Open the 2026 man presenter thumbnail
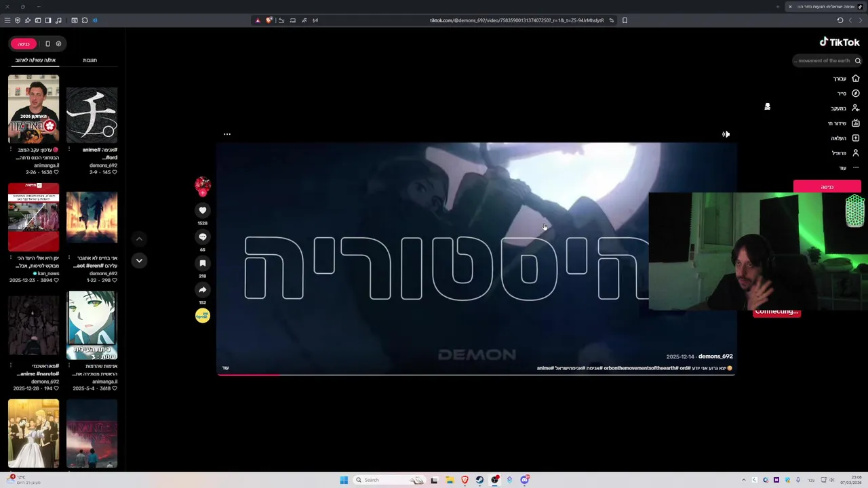The width and height of the screenshot is (868, 488). coord(33,108)
